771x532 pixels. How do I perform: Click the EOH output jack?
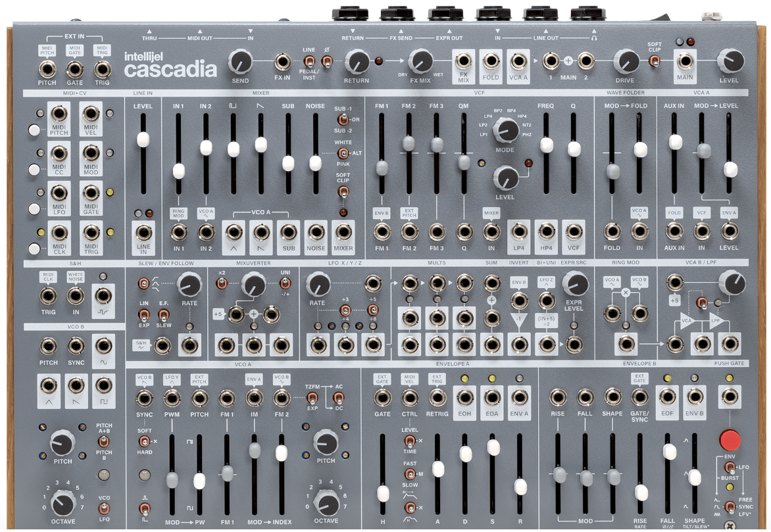[464, 398]
